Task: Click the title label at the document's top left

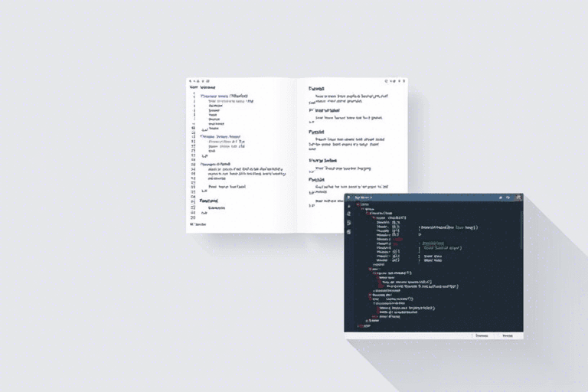Action: coord(203,87)
